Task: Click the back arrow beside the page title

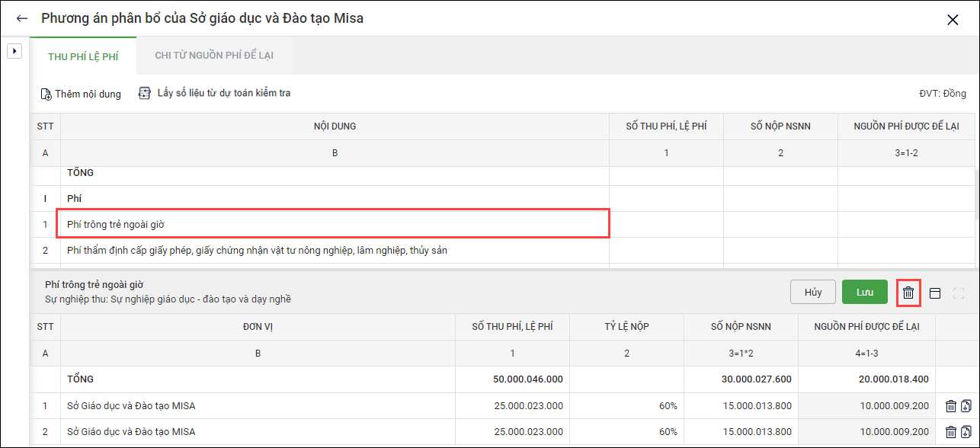Action: (x=21, y=18)
